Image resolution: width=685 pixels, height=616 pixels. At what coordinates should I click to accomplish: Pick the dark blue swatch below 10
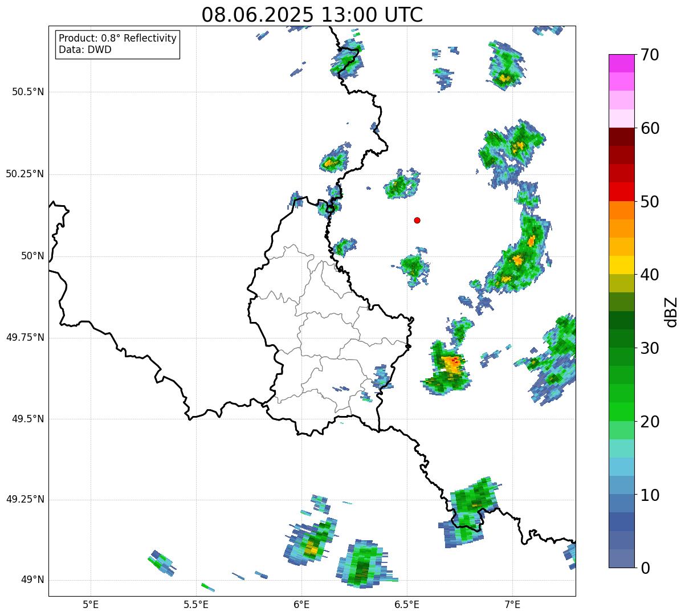[621, 521]
